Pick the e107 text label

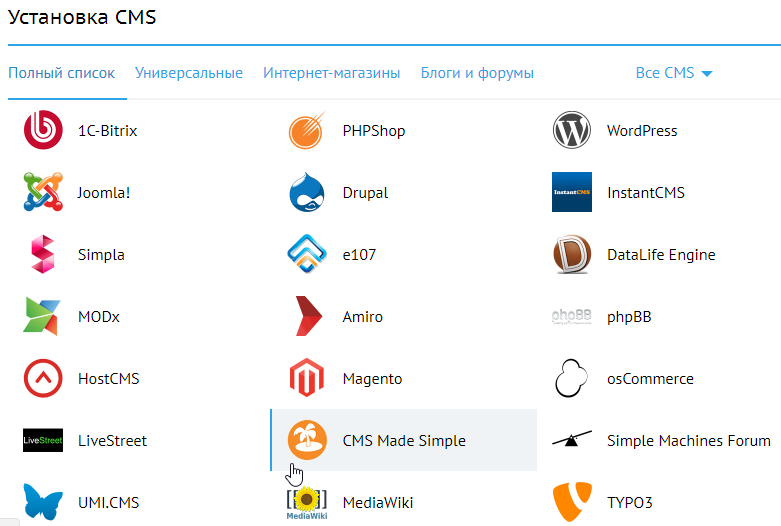coord(359,255)
